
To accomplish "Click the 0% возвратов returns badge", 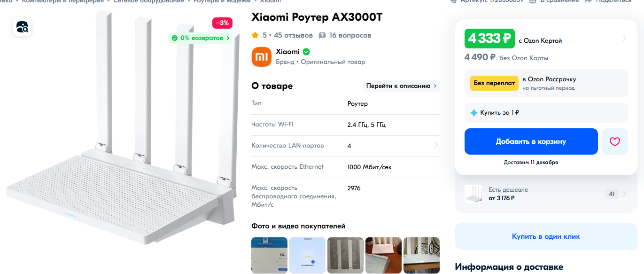I will [x=201, y=38].
